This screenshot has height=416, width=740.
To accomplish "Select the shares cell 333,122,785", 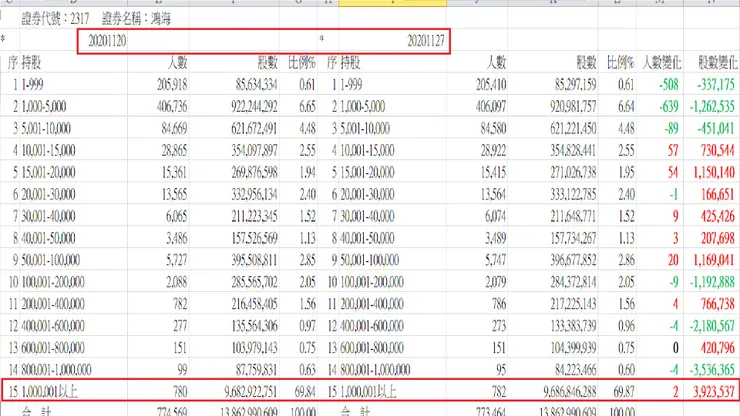I will [573, 195].
